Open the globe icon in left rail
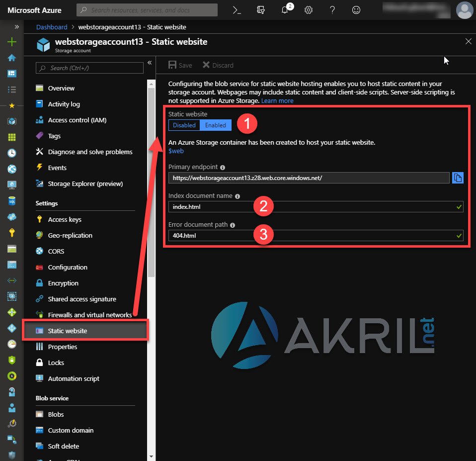Image resolution: width=476 pixels, height=461 pixels. (x=12, y=169)
